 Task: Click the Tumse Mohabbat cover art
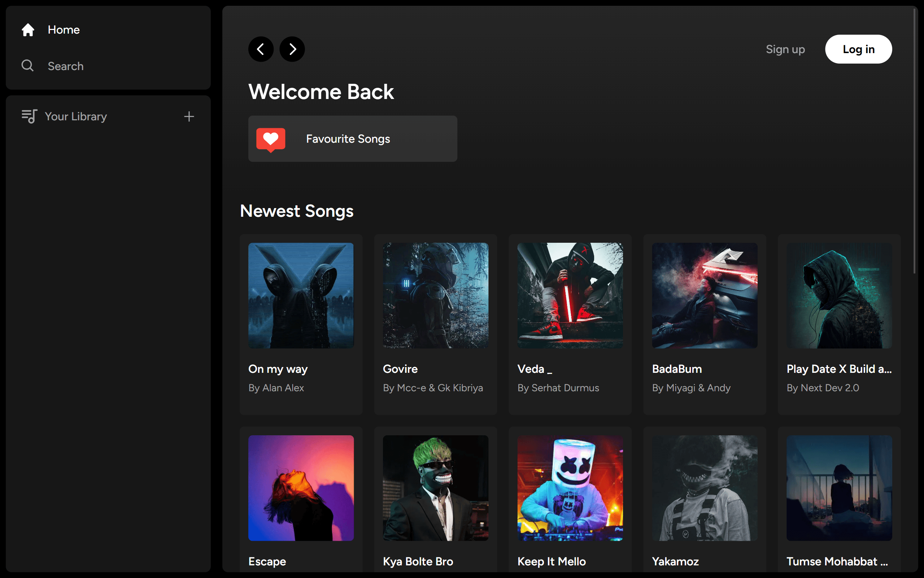pyautogui.click(x=839, y=488)
